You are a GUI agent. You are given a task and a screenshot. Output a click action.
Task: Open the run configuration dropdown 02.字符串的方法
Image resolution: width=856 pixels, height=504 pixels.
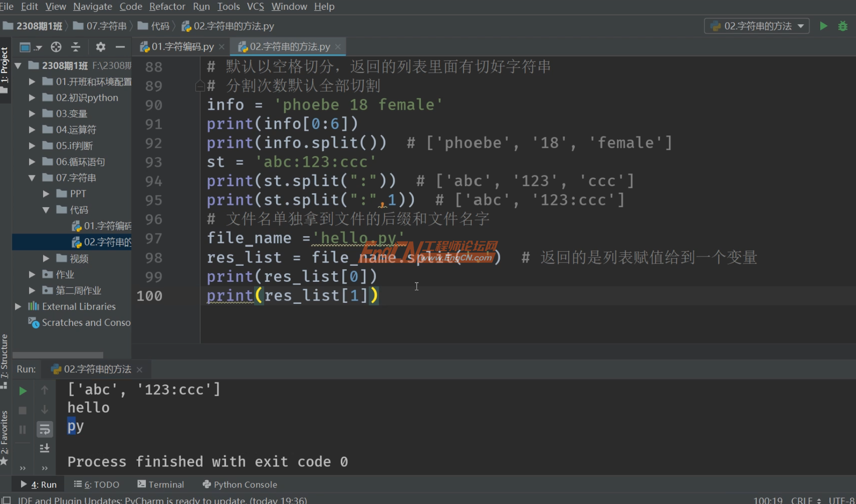756,26
